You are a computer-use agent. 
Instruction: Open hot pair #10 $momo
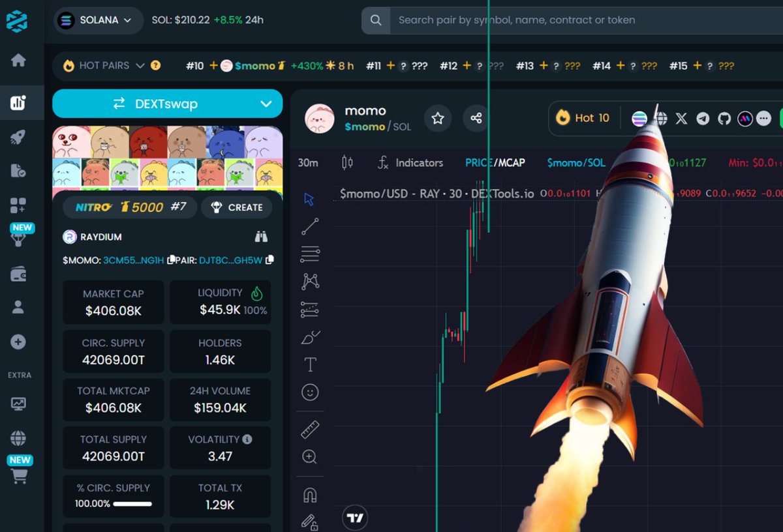click(270, 66)
